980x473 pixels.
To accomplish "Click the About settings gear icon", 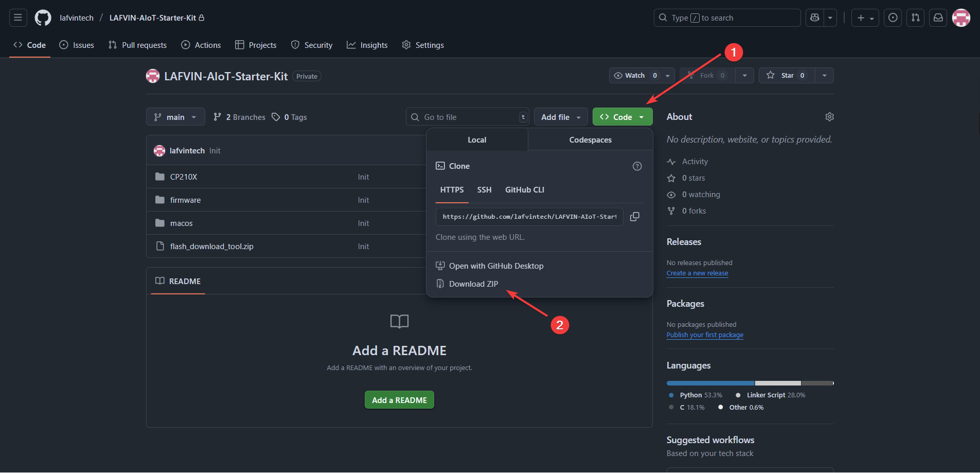I will [829, 117].
